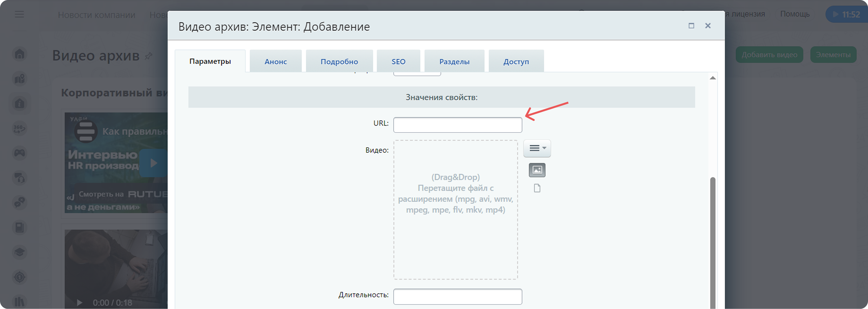Open the video field options dropdown menu
The height and width of the screenshot is (309, 868).
coord(537,148)
